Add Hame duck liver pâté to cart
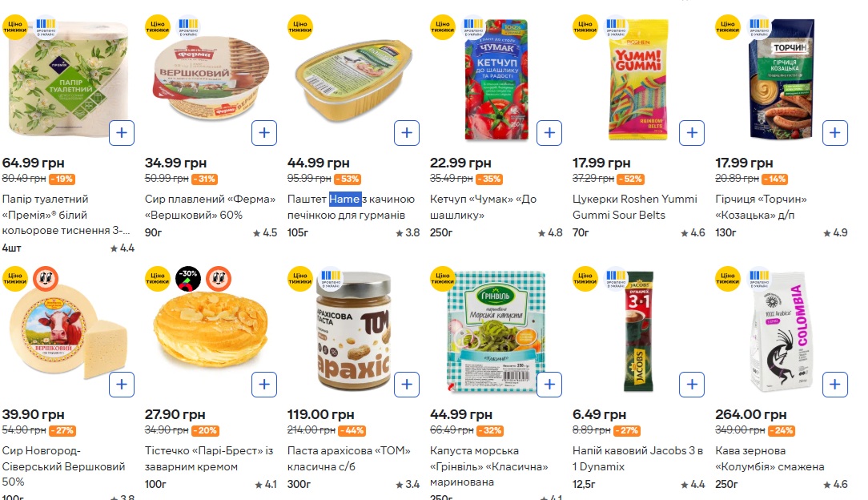 point(407,132)
